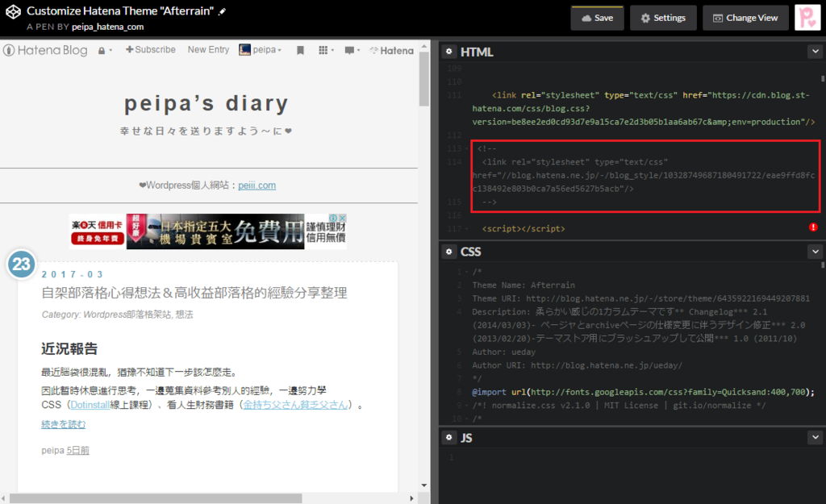
Task: Open HTML editor settings gear
Action: pos(448,51)
